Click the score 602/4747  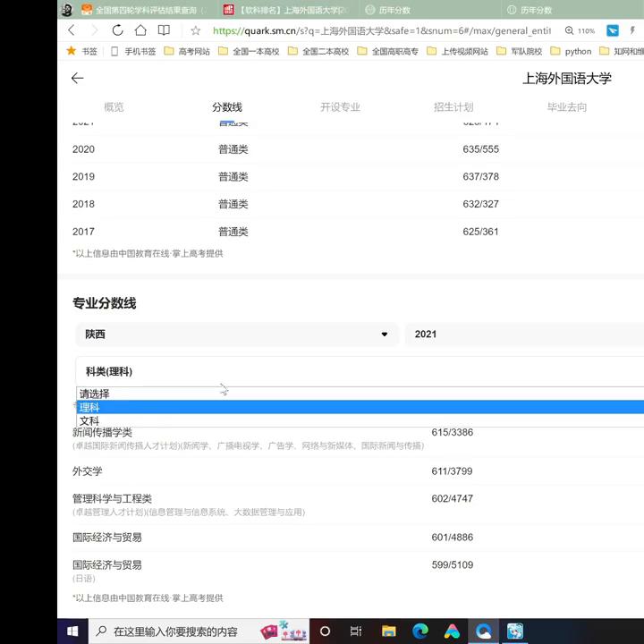pyautogui.click(x=452, y=498)
